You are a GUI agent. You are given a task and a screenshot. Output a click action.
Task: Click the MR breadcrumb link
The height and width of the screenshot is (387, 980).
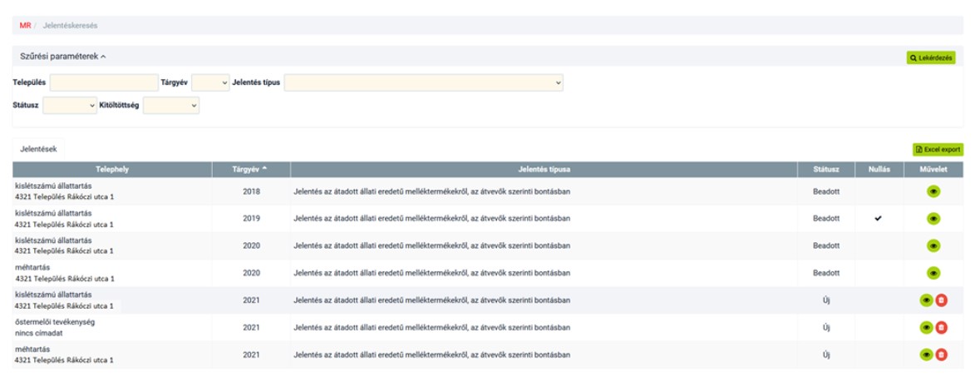[25, 26]
